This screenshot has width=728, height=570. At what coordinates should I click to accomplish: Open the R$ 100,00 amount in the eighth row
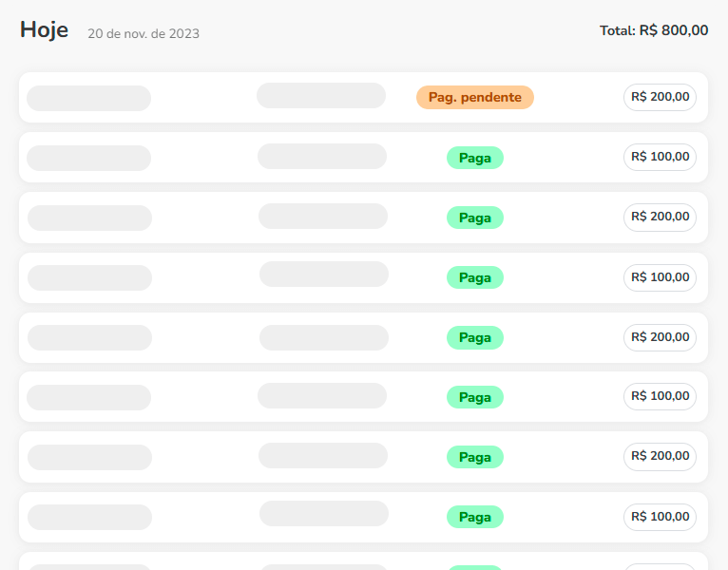[x=660, y=517]
